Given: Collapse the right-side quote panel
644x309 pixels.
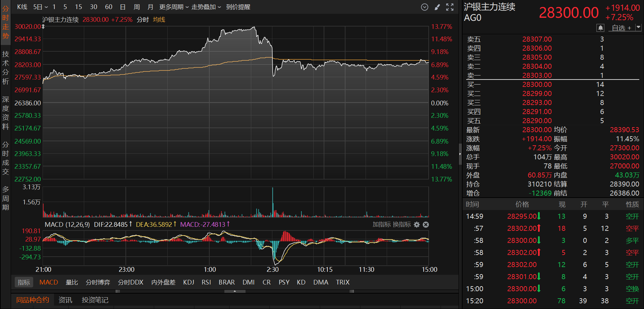Looking at the screenshot, I should pos(460,154).
